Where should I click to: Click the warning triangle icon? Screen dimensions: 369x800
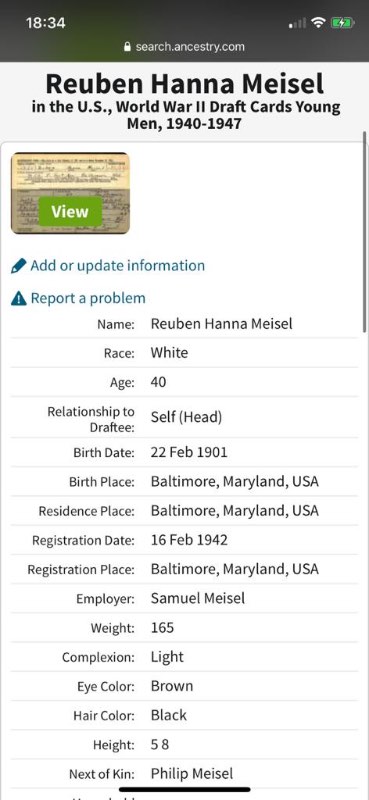point(18,298)
